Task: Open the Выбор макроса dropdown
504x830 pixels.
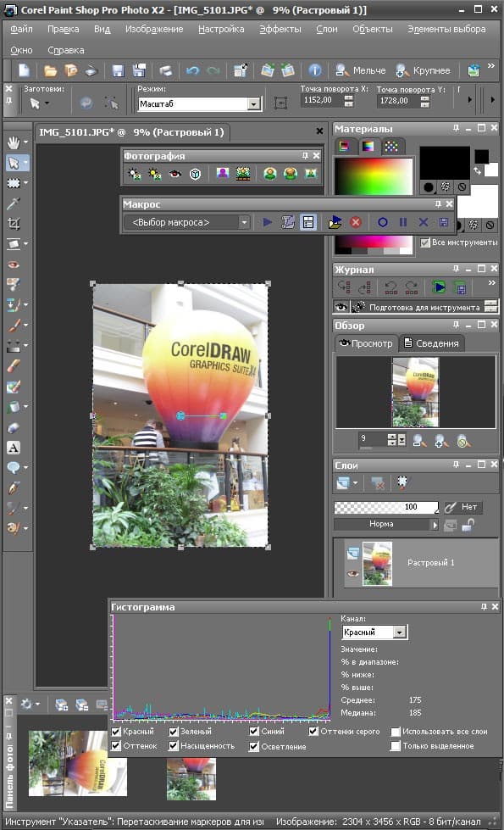Action: (244, 223)
